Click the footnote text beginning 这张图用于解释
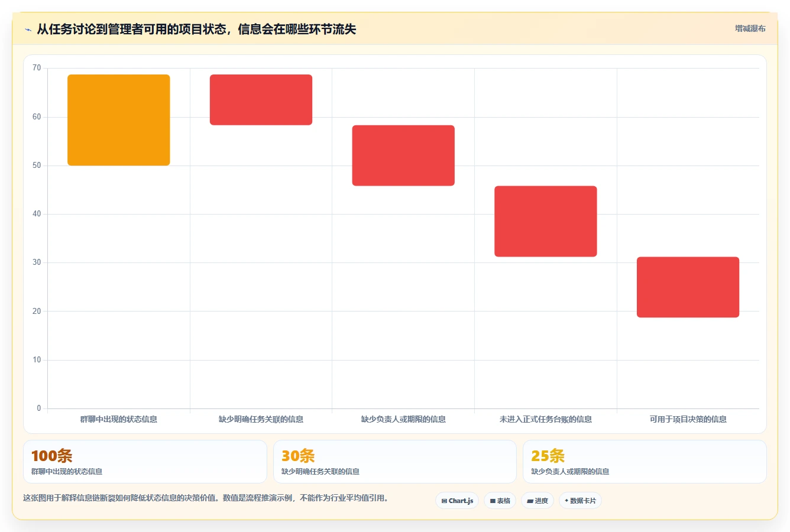The image size is (790, 532). [207, 498]
